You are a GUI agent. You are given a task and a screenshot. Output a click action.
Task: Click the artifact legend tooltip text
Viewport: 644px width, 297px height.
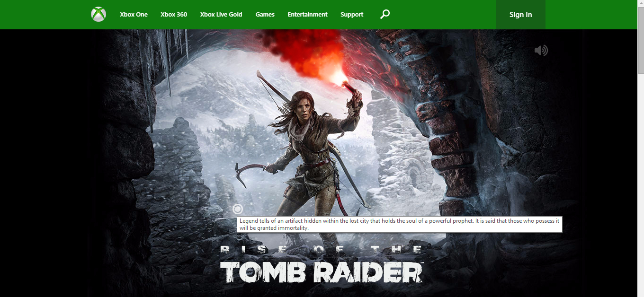(399, 224)
